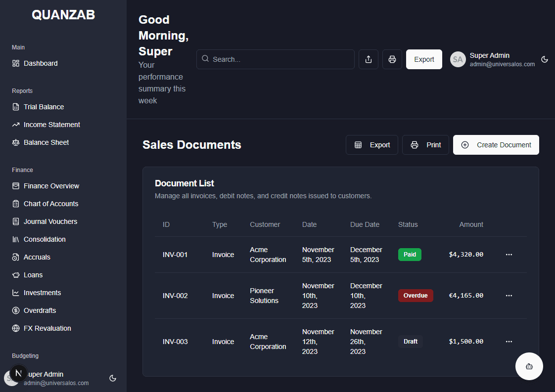
Task: Click the Overdue status badge
Action: click(x=416, y=296)
